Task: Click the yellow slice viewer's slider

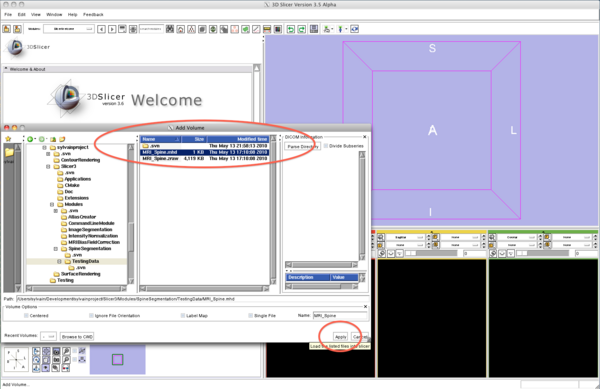Action: [431, 253]
